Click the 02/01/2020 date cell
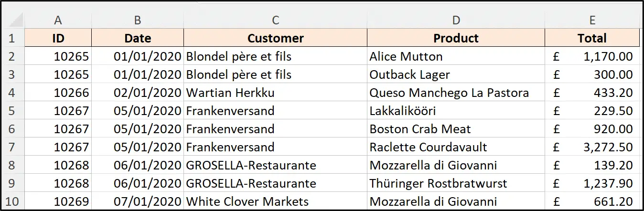This screenshot has height=211, width=644. click(x=138, y=93)
